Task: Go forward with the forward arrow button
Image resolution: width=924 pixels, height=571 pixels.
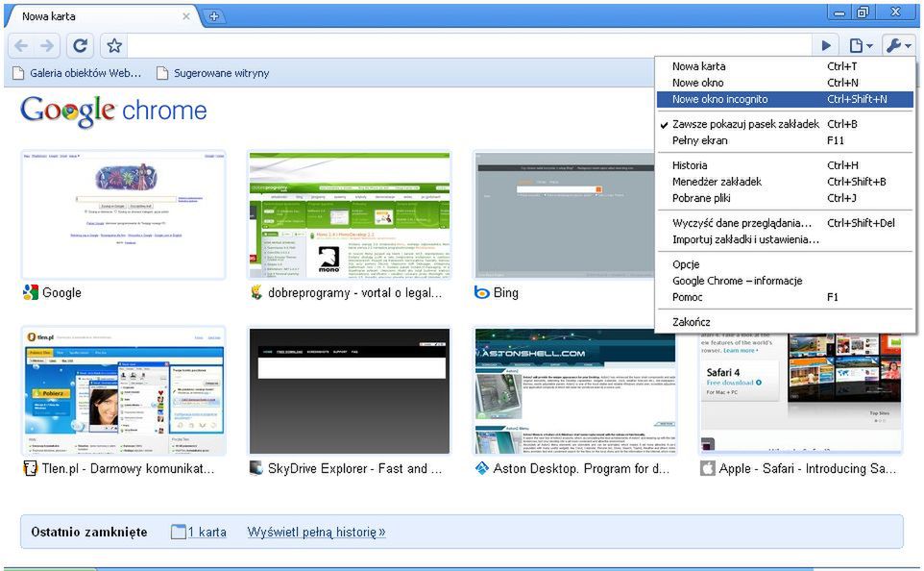Action: [47, 45]
